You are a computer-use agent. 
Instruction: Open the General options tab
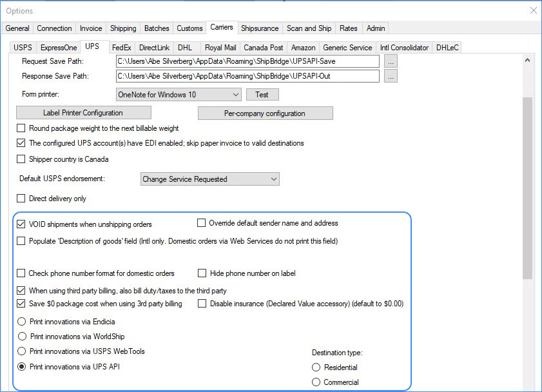17,28
